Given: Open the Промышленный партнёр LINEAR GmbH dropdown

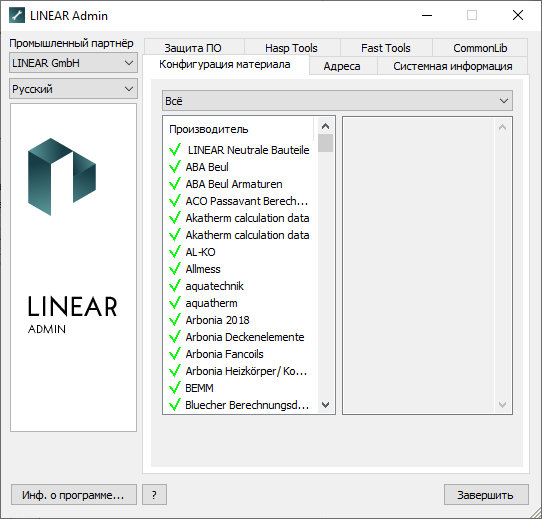Looking at the screenshot, I should [x=73, y=63].
